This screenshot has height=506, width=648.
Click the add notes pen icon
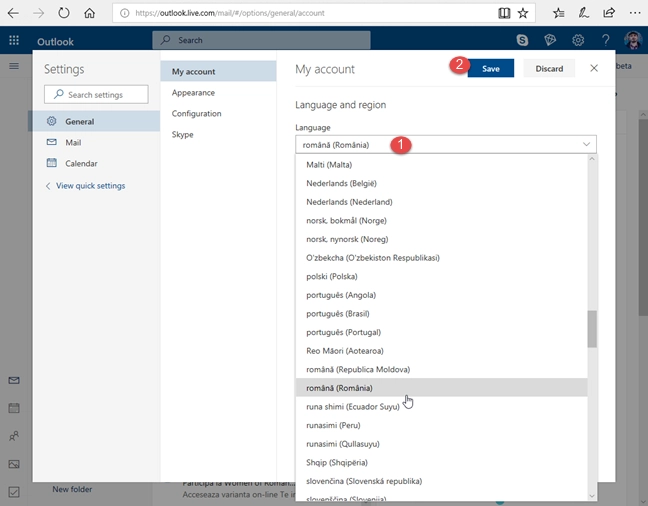[584, 13]
